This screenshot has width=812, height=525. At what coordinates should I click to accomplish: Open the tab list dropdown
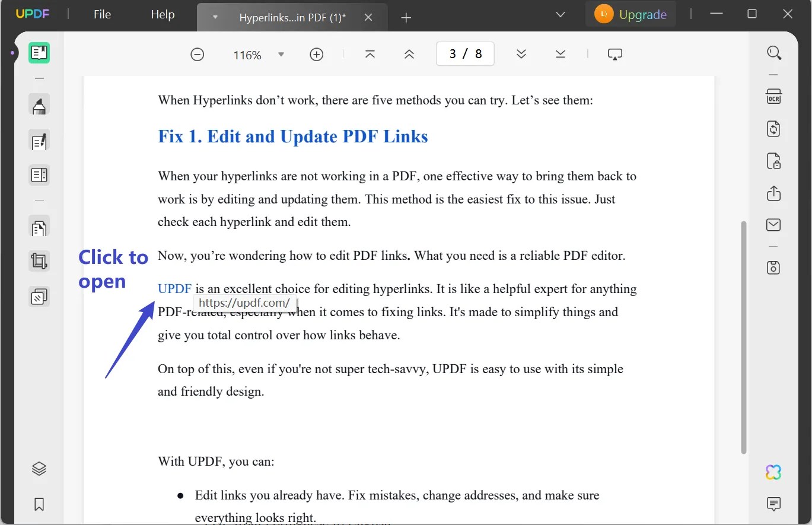point(560,14)
